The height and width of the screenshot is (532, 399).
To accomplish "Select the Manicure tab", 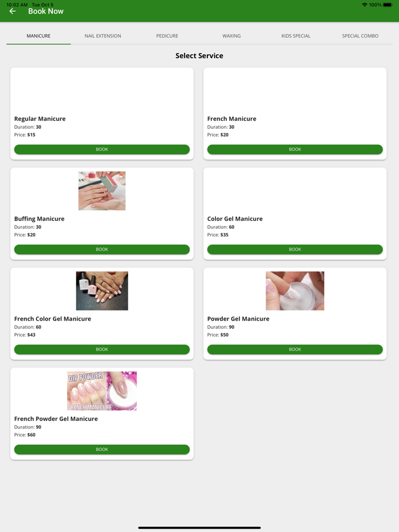I will point(38,36).
